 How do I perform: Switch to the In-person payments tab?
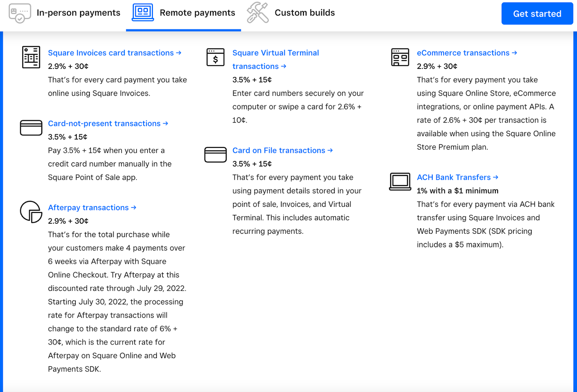78,13
